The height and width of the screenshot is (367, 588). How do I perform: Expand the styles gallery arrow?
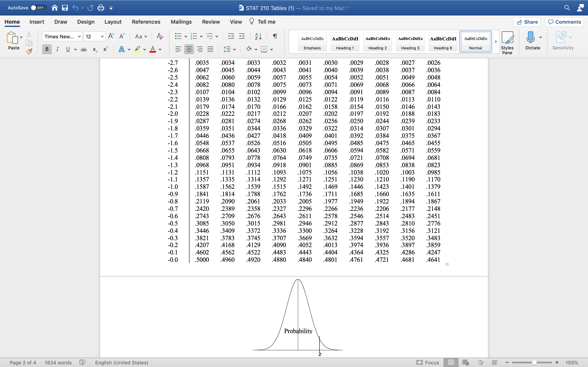pos(496,42)
